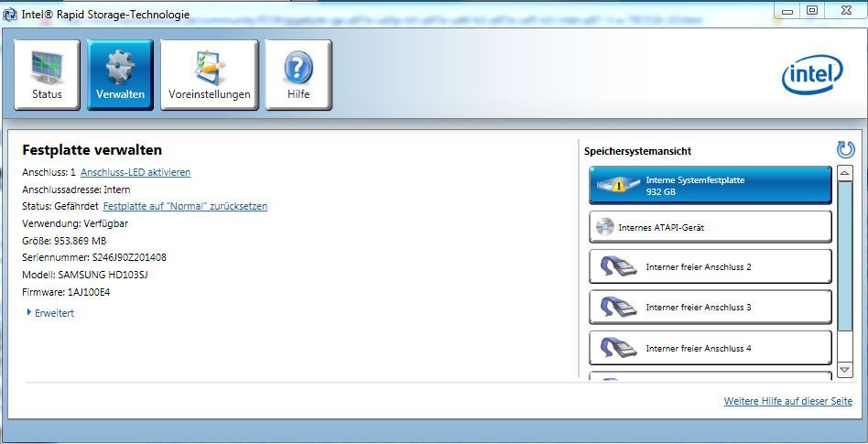Click the cable icon of Anschluss 4

(617, 348)
